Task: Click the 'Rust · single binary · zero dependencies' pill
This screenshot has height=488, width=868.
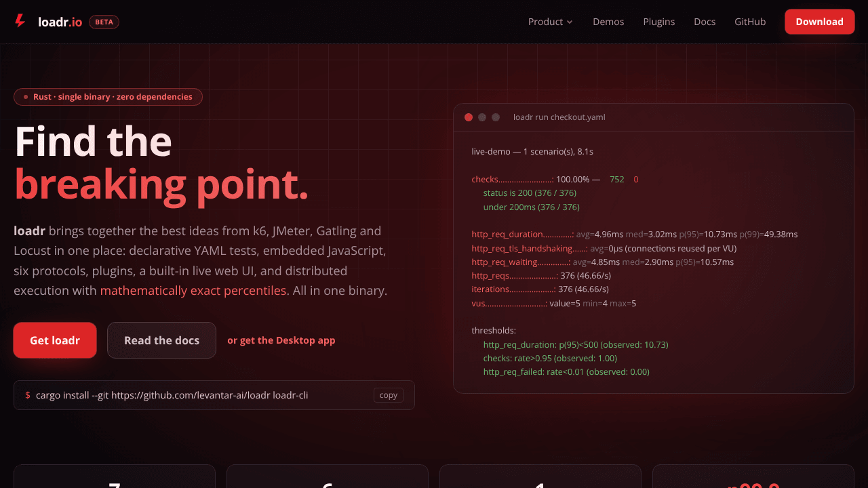Action: [108, 97]
